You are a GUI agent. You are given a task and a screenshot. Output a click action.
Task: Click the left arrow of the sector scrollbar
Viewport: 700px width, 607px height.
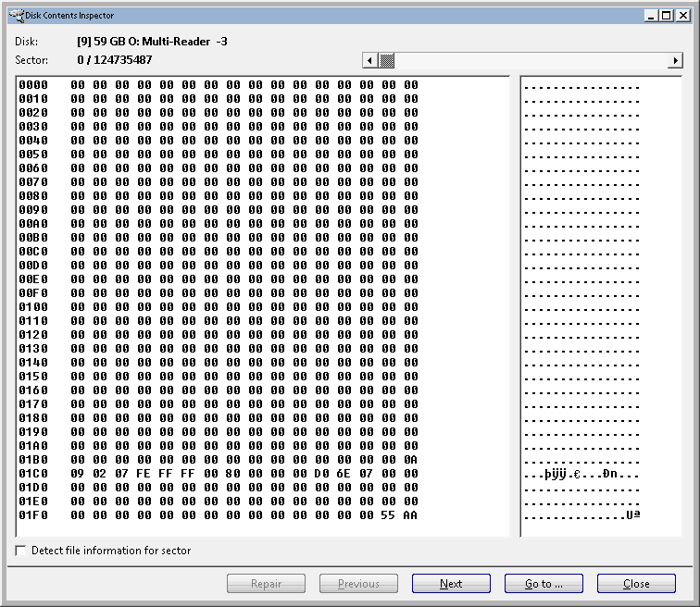369,60
